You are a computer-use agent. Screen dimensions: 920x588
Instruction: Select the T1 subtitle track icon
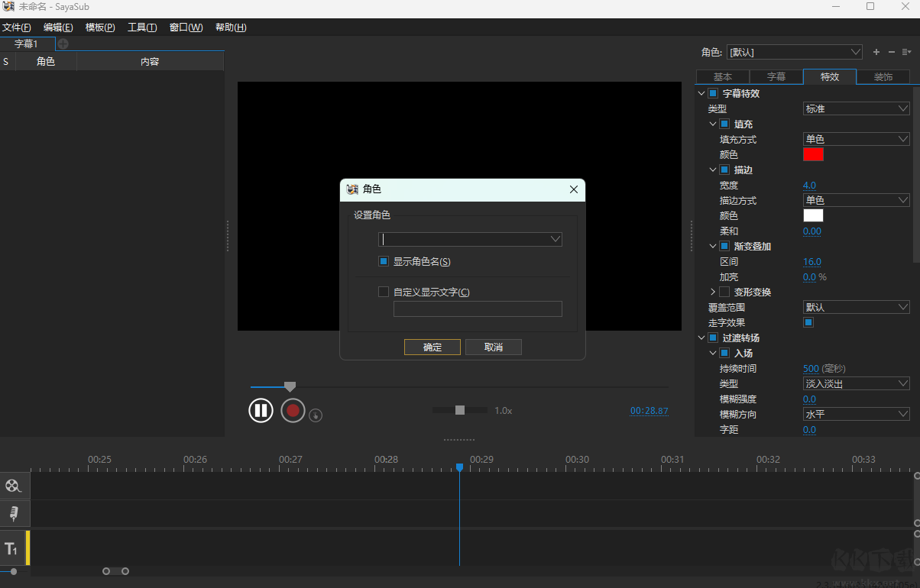pos(13,548)
